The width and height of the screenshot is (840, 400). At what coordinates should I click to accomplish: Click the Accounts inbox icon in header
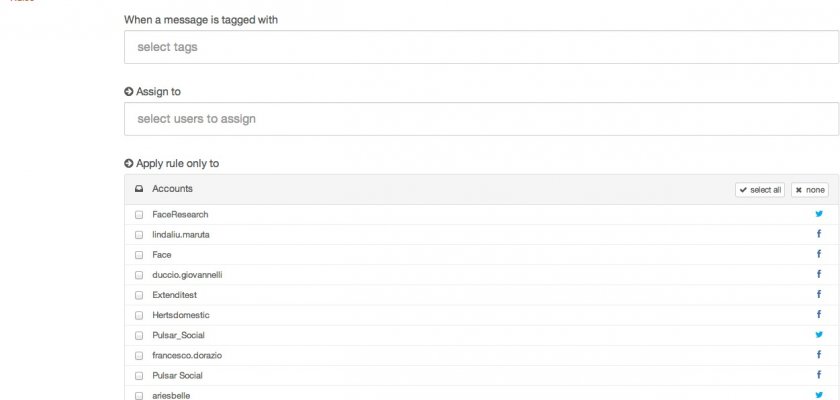click(x=139, y=189)
